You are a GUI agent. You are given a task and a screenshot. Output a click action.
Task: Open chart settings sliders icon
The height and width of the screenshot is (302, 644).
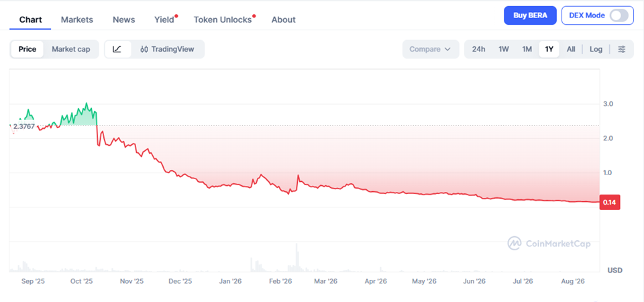click(x=622, y=49)
